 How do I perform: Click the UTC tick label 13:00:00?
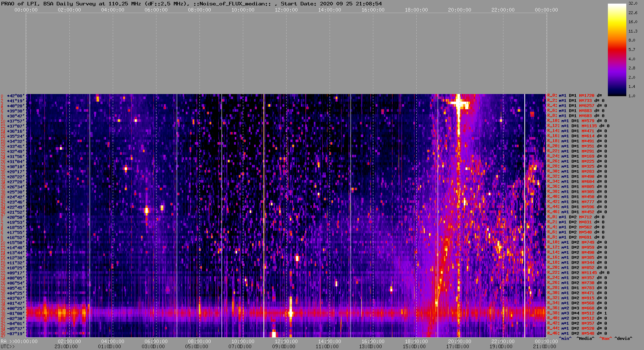370,347
